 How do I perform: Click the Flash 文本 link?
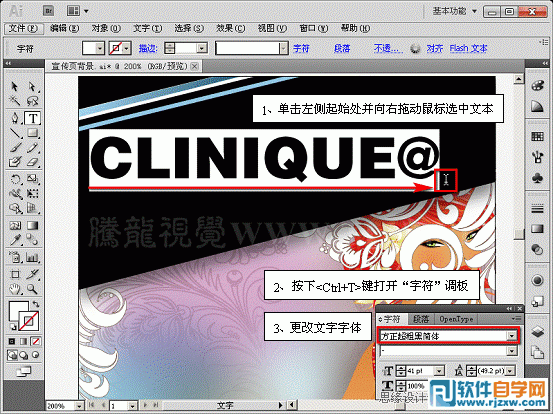pos(468,48)
